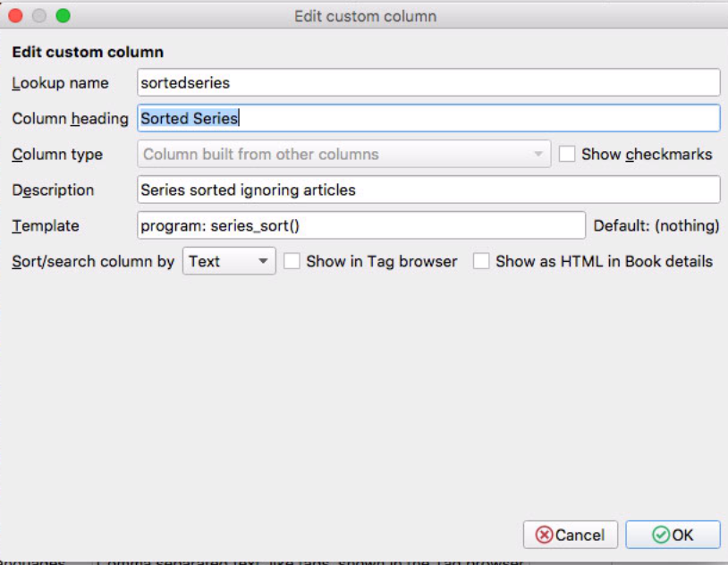728x565 pixels.
Task: Tick the Show in Tag browser checkbox
Action: (x=292, y=261)
